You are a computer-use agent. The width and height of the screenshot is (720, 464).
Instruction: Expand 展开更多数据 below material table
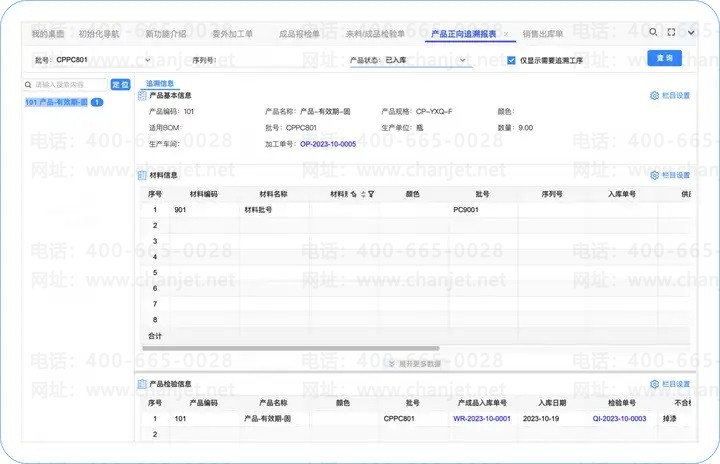click(415, 364)
